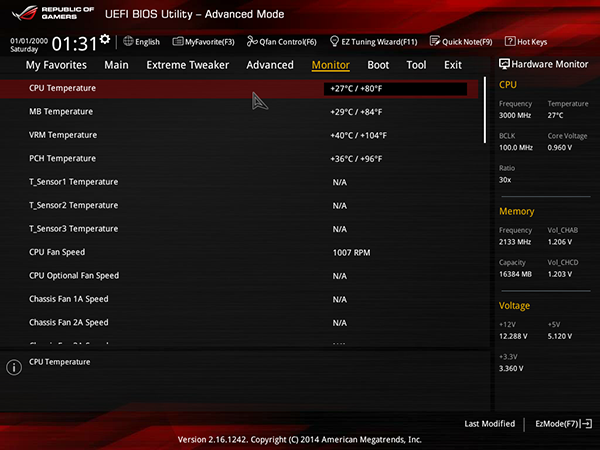Click the 12.288 V reading
This screenshot has height=450, width=600.
coord(513,336)
